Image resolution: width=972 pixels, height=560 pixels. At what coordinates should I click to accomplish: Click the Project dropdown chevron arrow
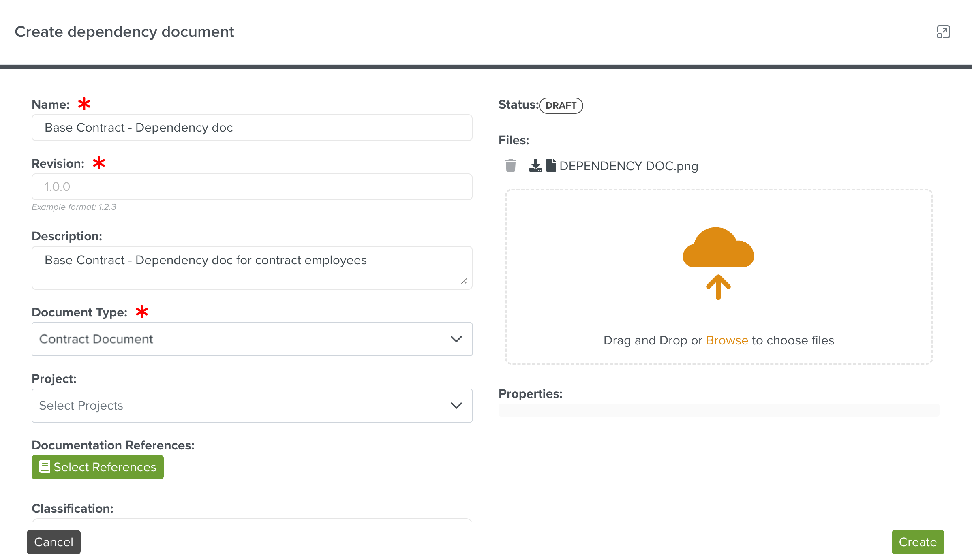point(456,406)
